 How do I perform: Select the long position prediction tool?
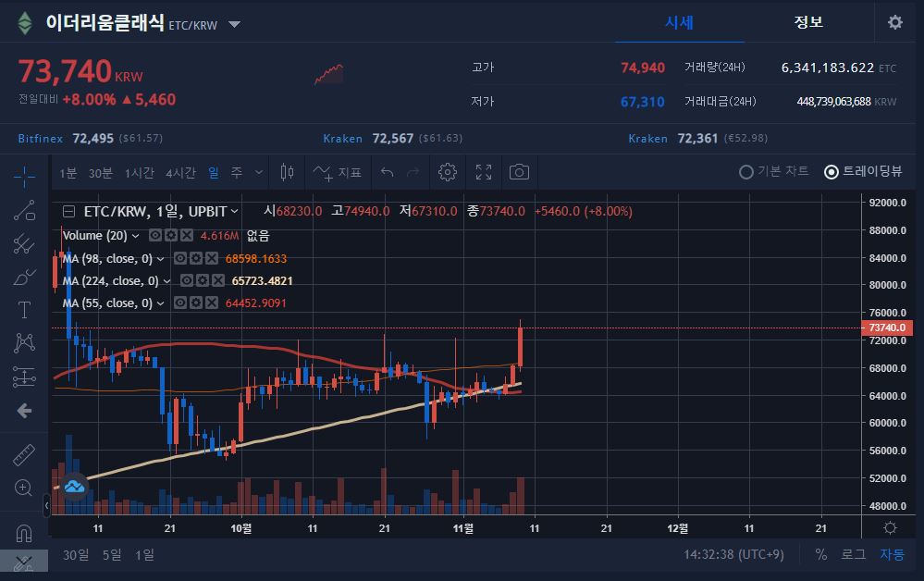(24, 377)
